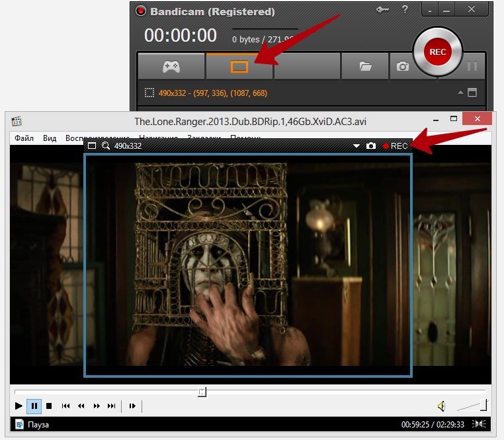Close the Bandicam window
The height and width of the screenshot is (440, 504).
tap(472, 9)
